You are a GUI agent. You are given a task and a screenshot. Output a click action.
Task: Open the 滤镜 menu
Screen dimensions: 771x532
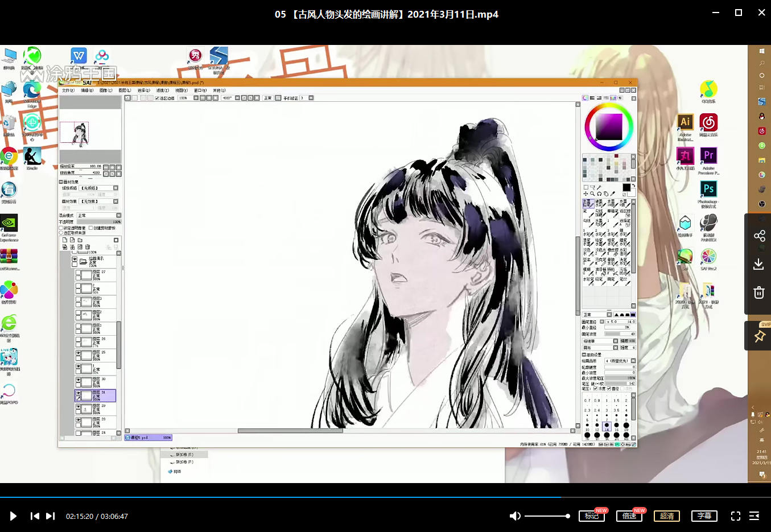pyautogui.click(x=162, y=90)
